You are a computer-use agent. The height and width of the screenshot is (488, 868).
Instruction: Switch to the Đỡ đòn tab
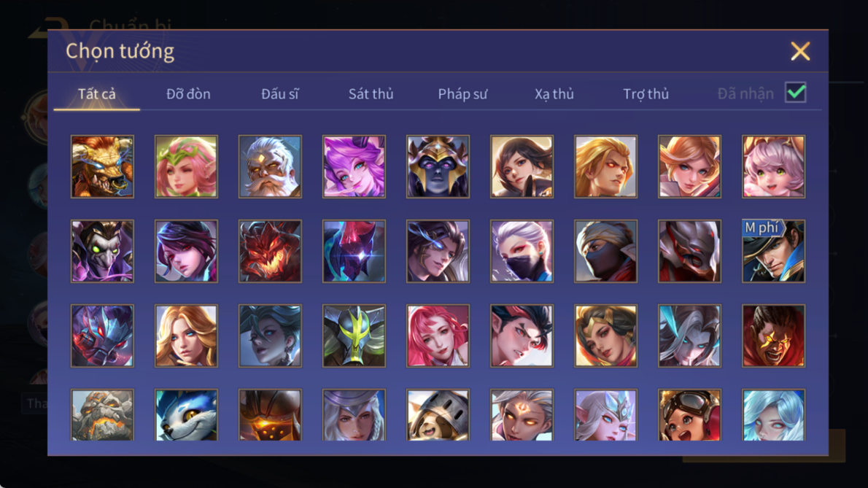pyautogui.click(x=188, y=94)
